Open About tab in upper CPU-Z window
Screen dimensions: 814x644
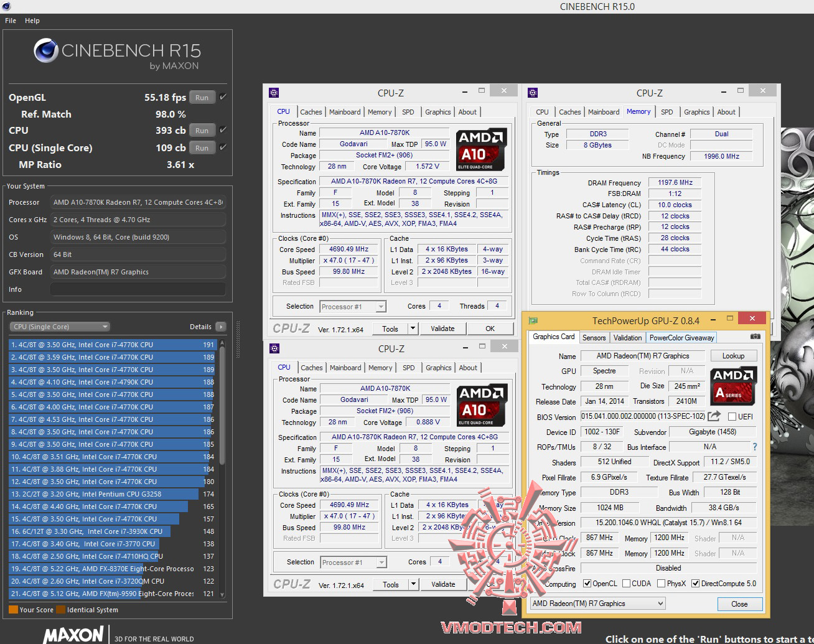click(468, 112)
